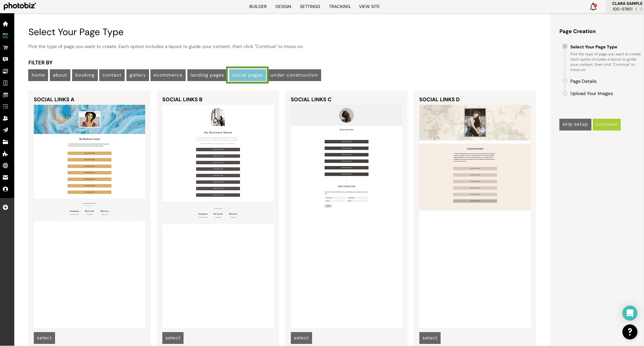Click the skip setup button
Image resolution: width=644 pixels, height=346 pixels.
[575, 125]
